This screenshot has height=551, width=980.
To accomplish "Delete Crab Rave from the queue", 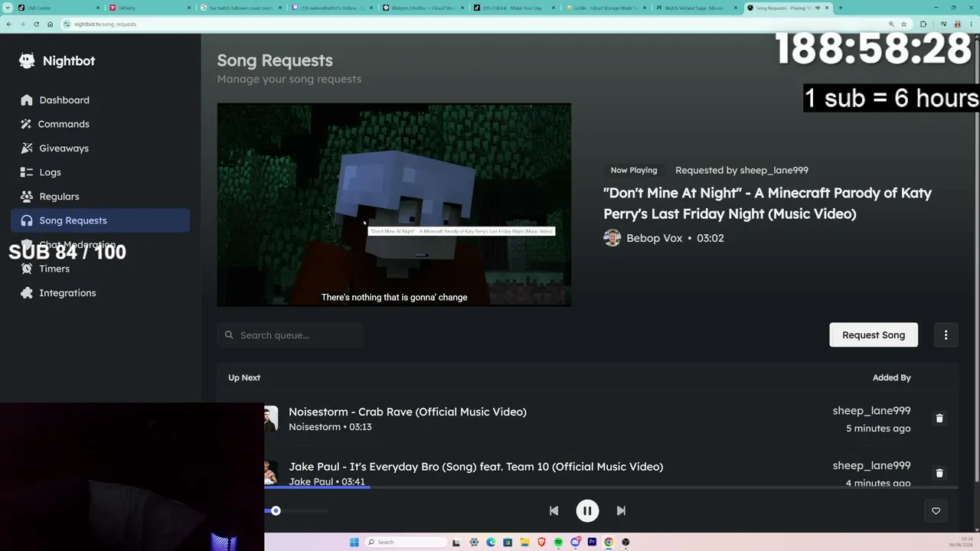I will [x=939, y=419].
